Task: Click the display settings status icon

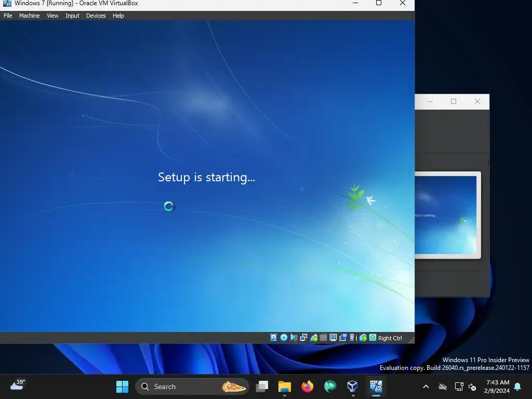Action: tap(333, 338)
